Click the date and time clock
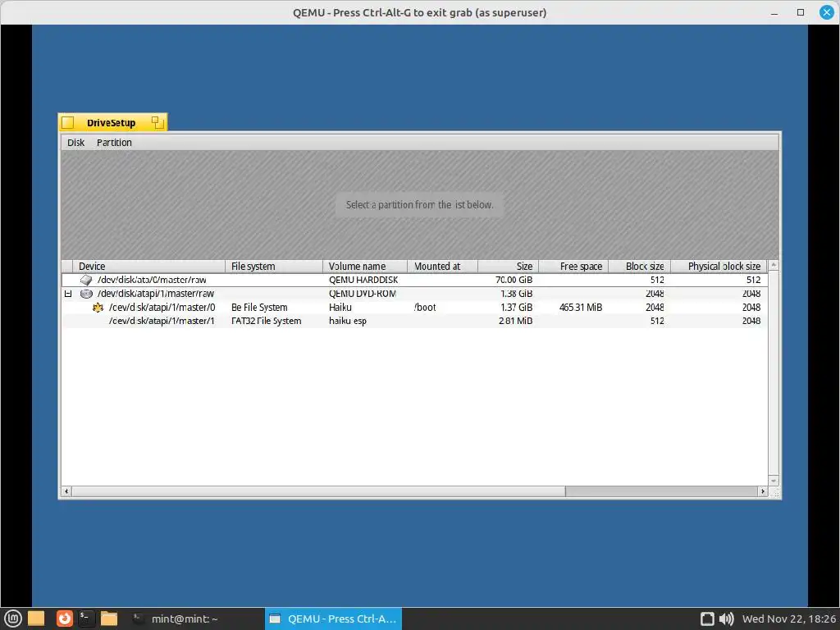This screenshot has width=840, height=630. [x=788, y=619]
